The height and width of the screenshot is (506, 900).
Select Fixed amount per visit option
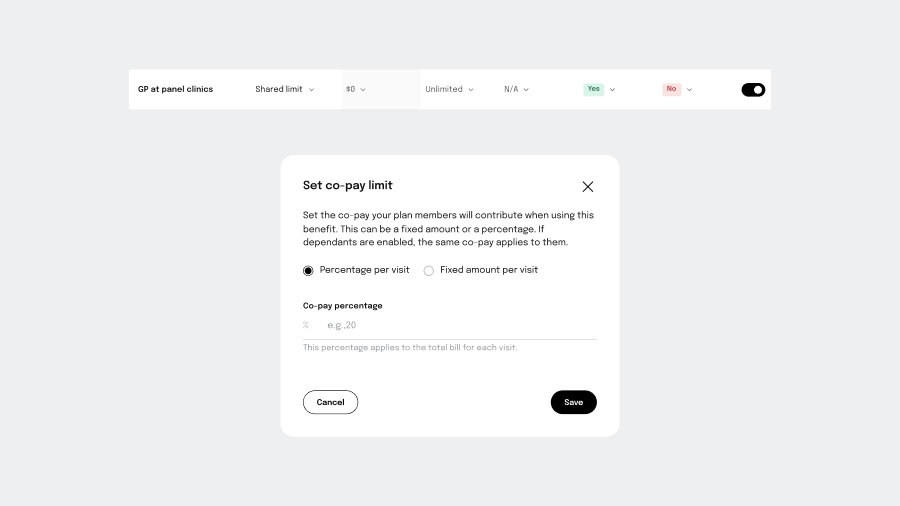(x=429, y=270)
